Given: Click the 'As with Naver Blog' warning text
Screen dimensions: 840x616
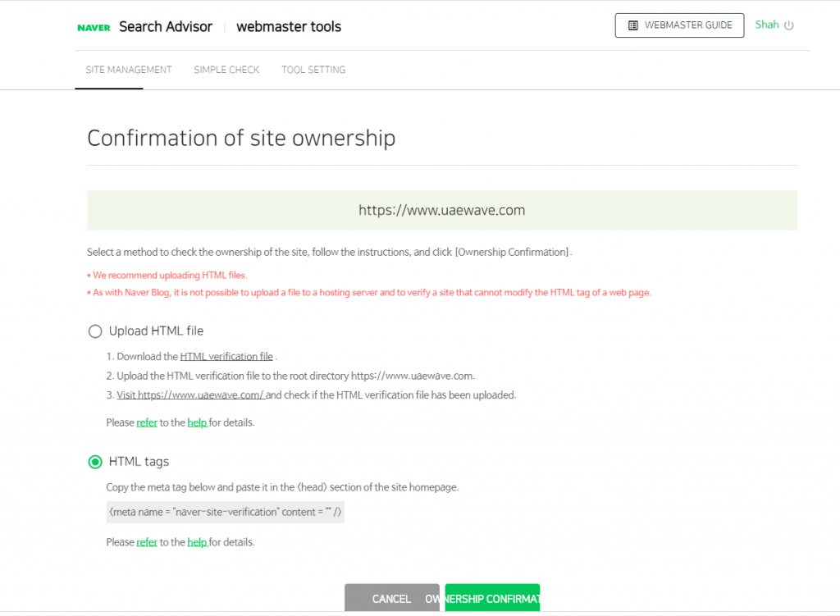Looking at the screenshot, I should 369,293.
